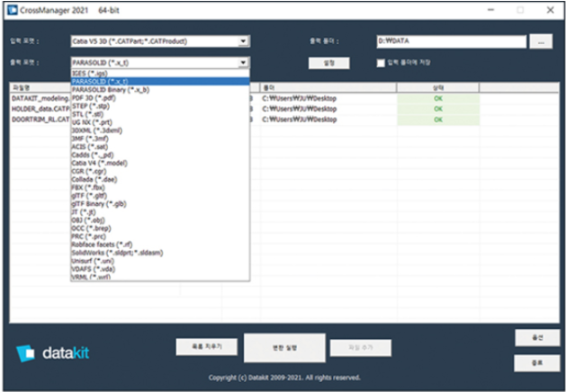
Task: Choose CGR (*.cgr) format entry
Action: click(x=160, y=172)
